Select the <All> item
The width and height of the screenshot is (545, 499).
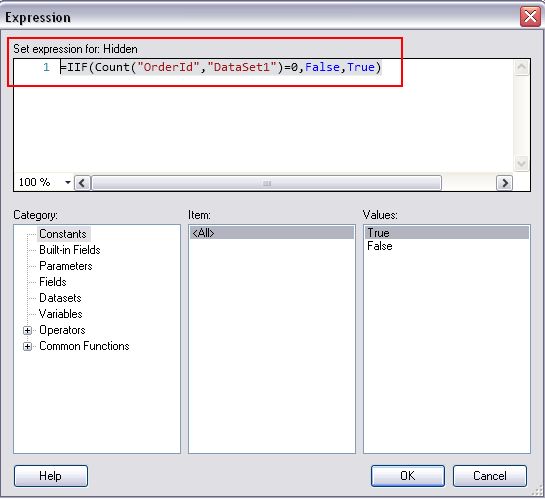click(272, 232)
